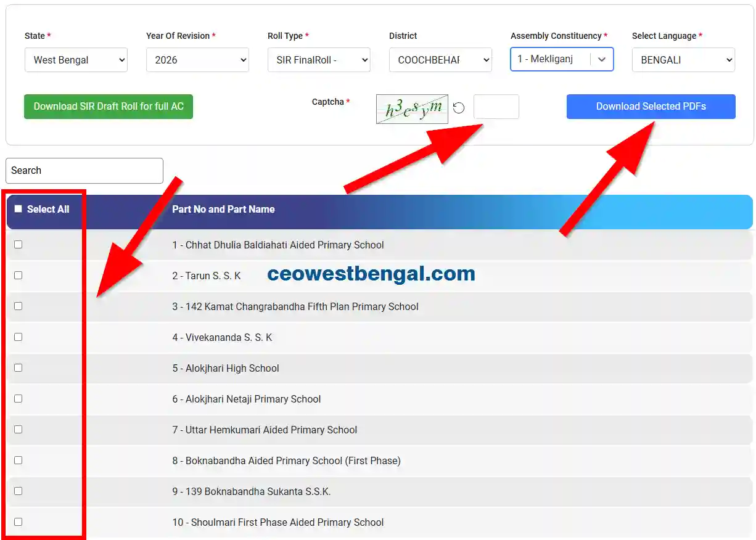Check the box for Chhat Dhulia Baldiahati school
This screenshot has height=540, width=756.
pos(18,245)
